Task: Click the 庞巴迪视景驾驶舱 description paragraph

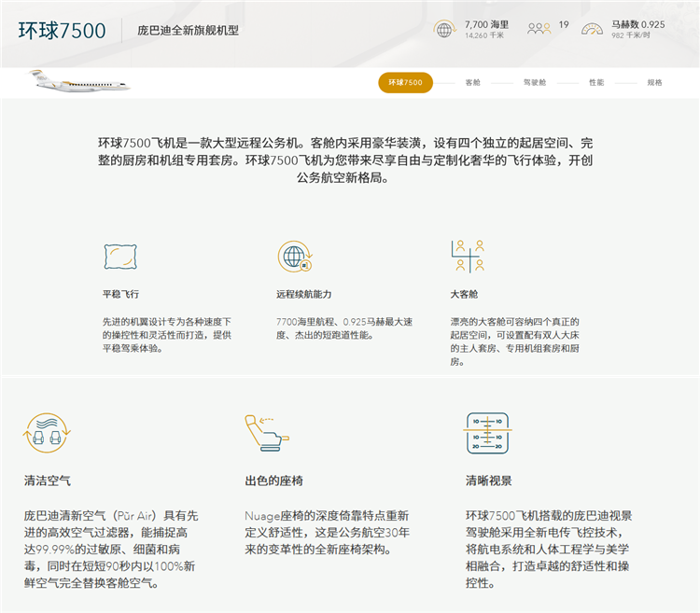Action: point(549,550)
